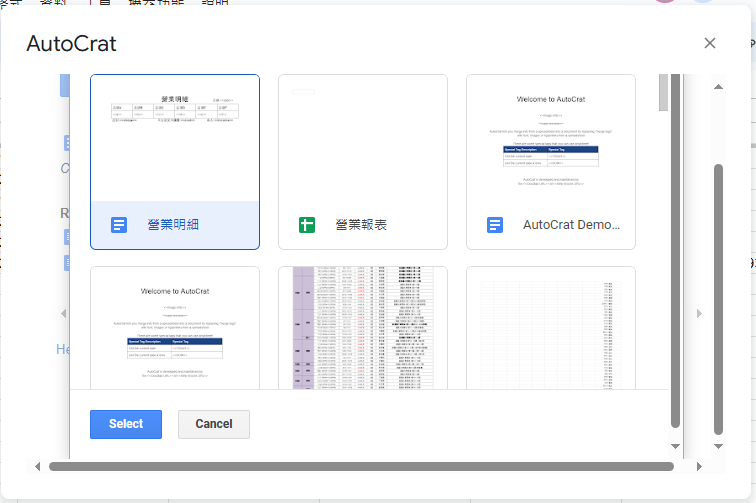Screen dimensions: 756x503
Task: Choose the 營業明細 document card
Action: (175, 162)
